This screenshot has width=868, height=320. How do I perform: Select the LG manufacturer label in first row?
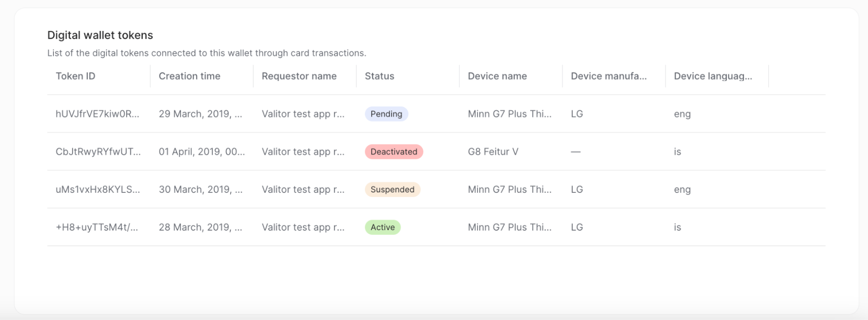pyautogui.click(x=577, y=114)
